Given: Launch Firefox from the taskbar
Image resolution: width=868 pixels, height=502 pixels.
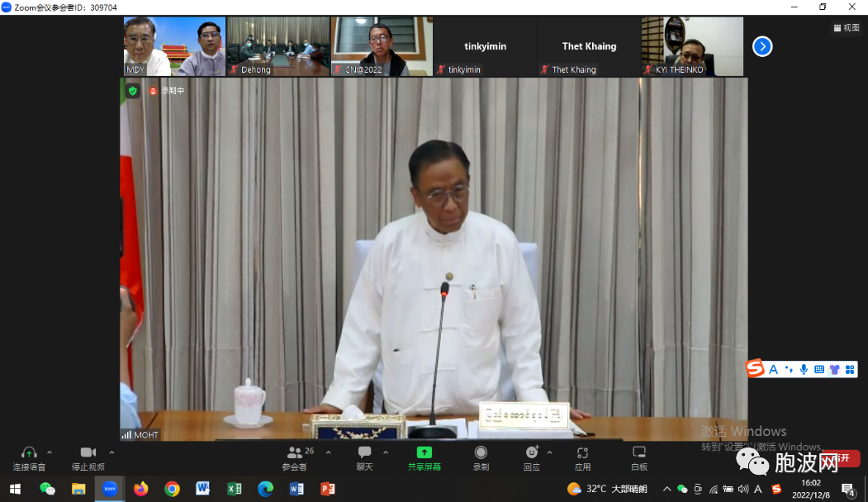Looking at the screenshot, I should tap(140, 490).
